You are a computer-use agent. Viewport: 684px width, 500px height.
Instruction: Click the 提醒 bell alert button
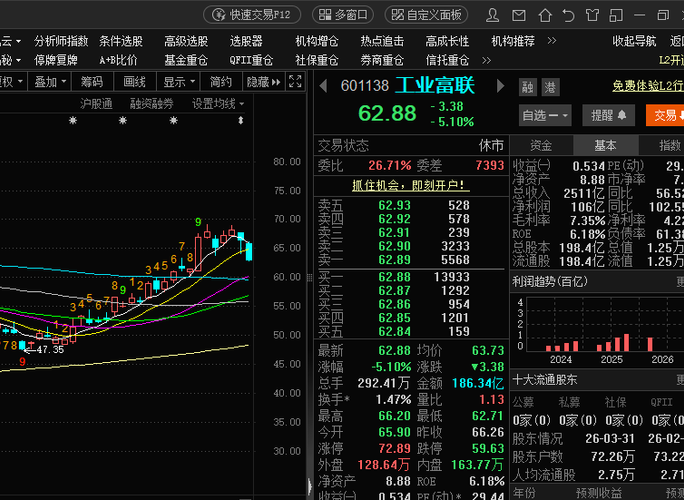pos(609,116)
